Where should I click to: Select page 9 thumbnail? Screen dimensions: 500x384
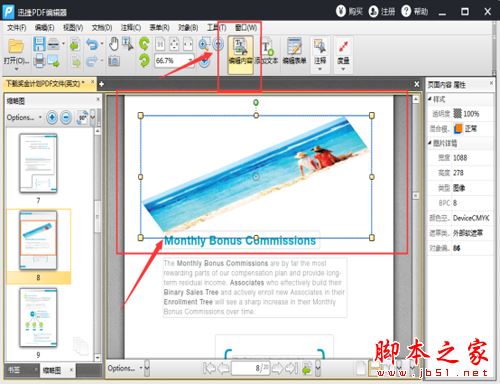click(38, 318)
